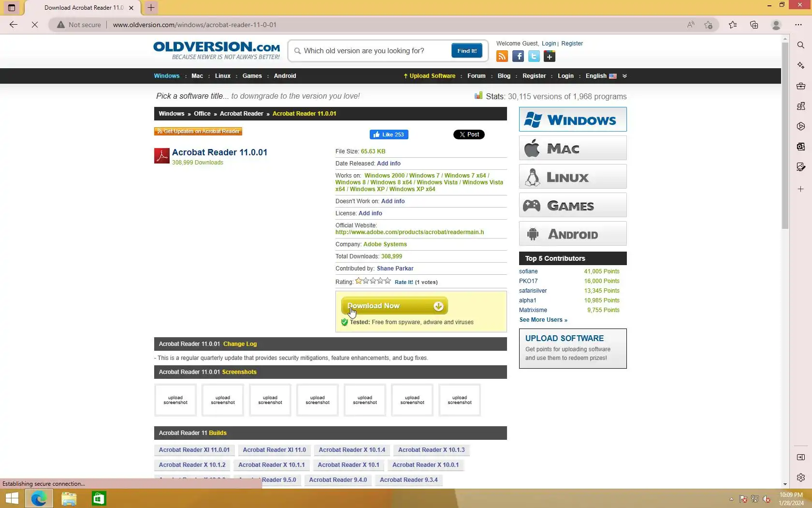Click the address bar URL
The image size is (812, 508).
(x=195, y=25)
